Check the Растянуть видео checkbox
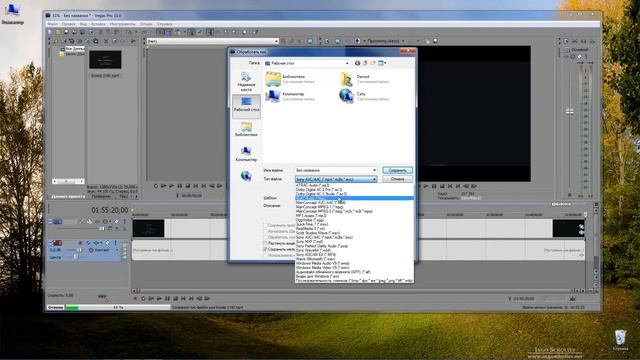The image size is (640, 360). coord(265,243)
